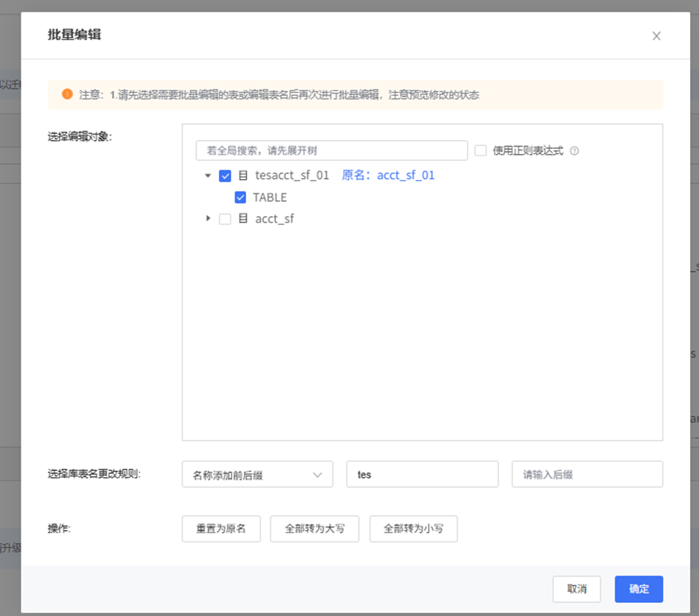Click the 原名: acct_sf_01 blue text
699x616 pixels.
[388, 176]
